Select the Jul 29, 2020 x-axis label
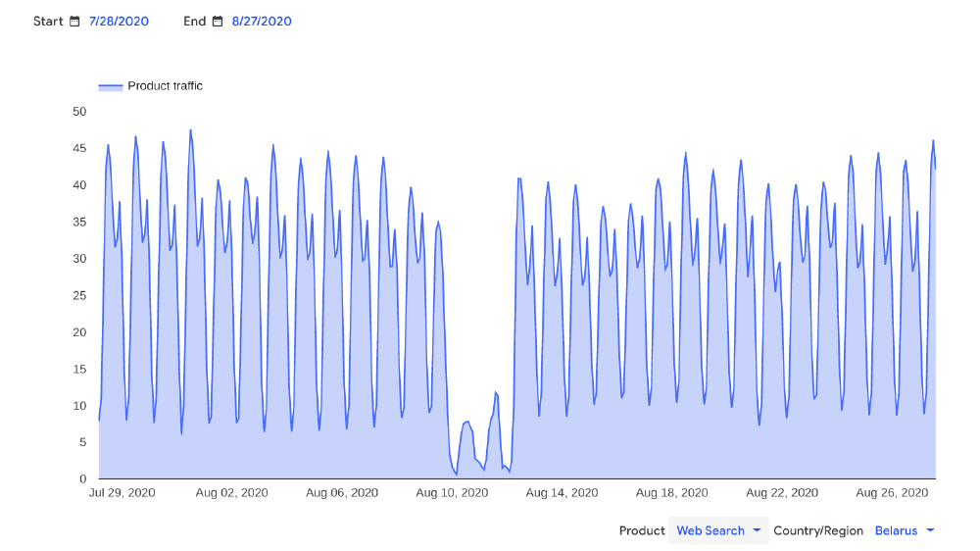This screenshot has width=980, height=551. [122, 493]
